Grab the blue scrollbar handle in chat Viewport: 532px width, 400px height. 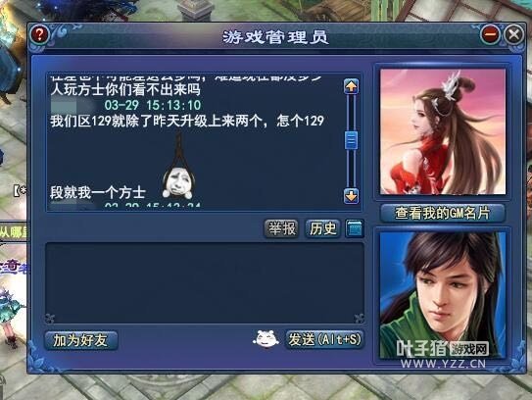point(351,140)
